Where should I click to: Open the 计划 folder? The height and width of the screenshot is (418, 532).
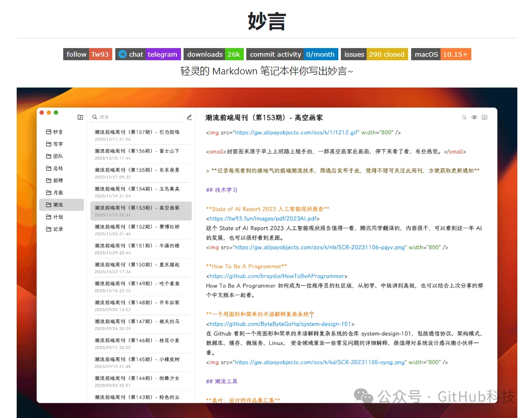(58, 217)
